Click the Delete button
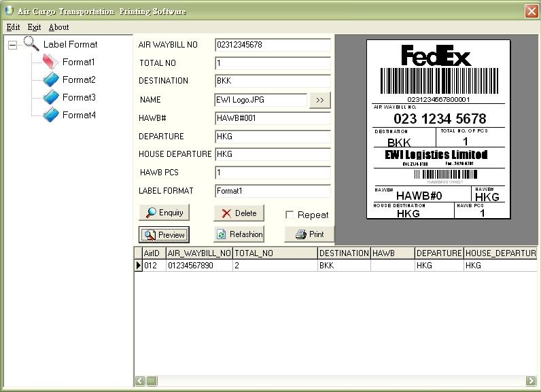Screen dimensions: 541x392 (x=239, y=213)
